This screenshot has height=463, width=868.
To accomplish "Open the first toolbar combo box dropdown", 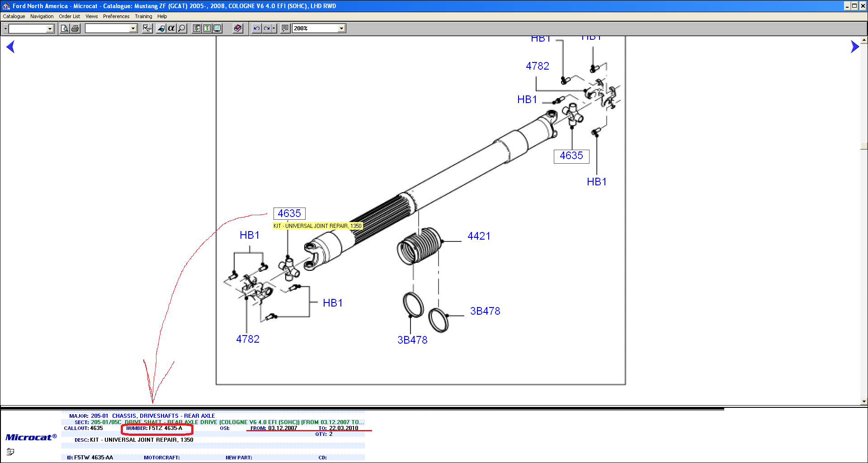I will 50,28.
